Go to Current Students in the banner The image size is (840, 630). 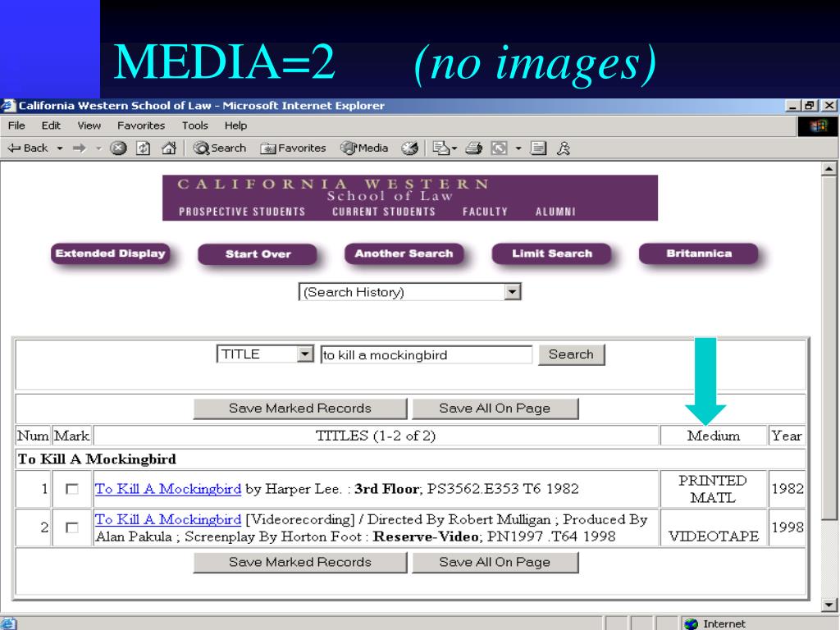point(384,212)
